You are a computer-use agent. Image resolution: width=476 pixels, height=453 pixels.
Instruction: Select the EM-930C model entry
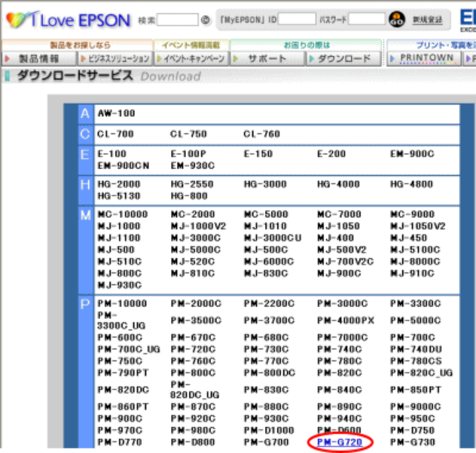tap(193, 166)
